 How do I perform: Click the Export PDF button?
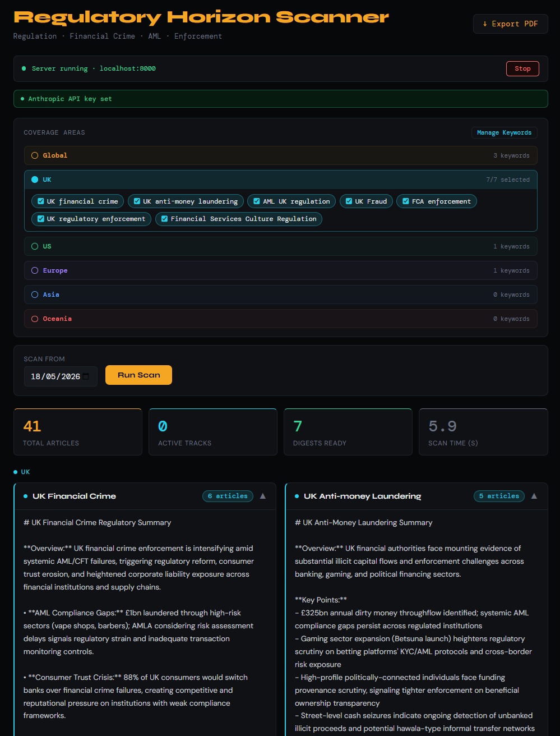(510, 24)
